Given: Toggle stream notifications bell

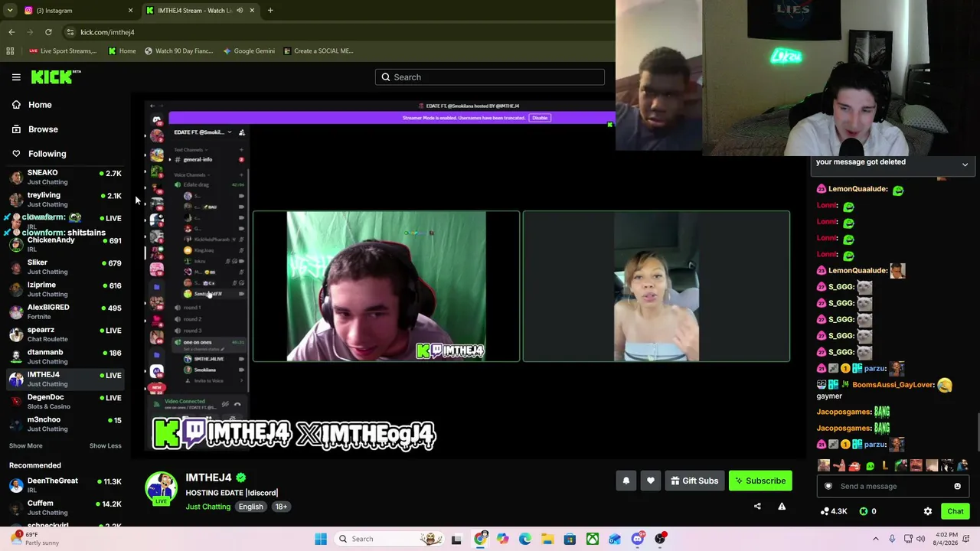Looking at the screenshot, I should click(626, 481).
